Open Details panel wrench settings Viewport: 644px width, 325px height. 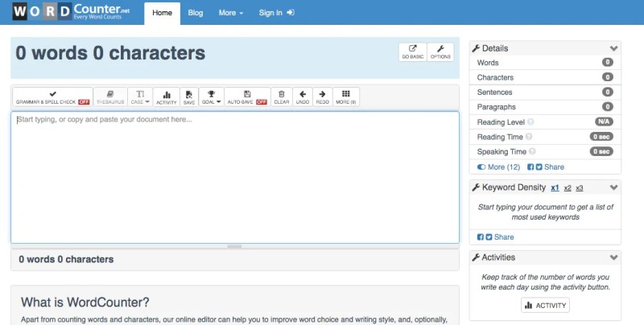click(x=476, y=48)
